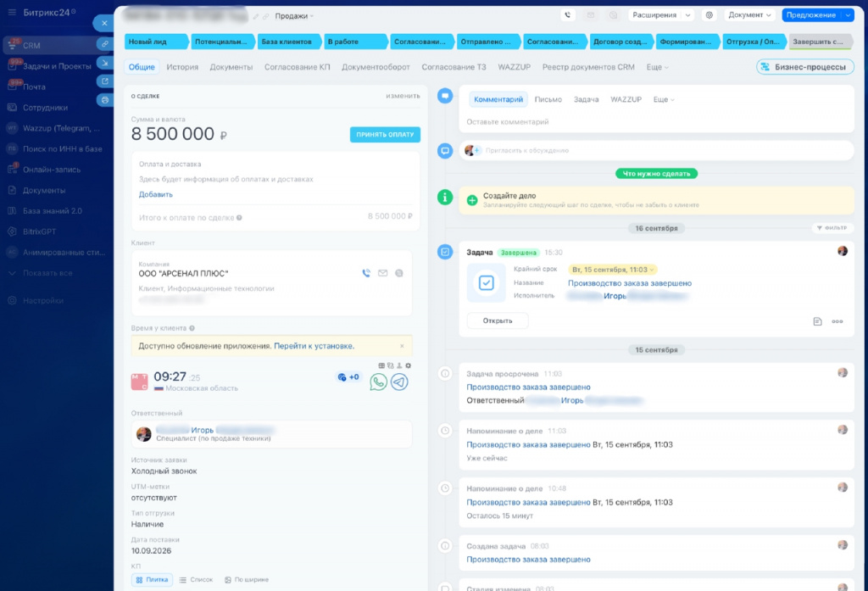This screenshot has width=868, height=591.
Task: Expand the Расширения dropdown arrow
Action: 688,15
